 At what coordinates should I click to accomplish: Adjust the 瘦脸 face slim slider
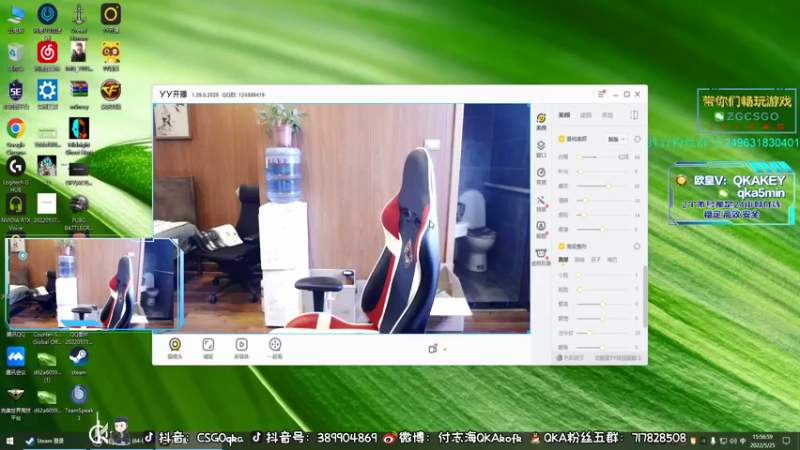tap(603, 215)
